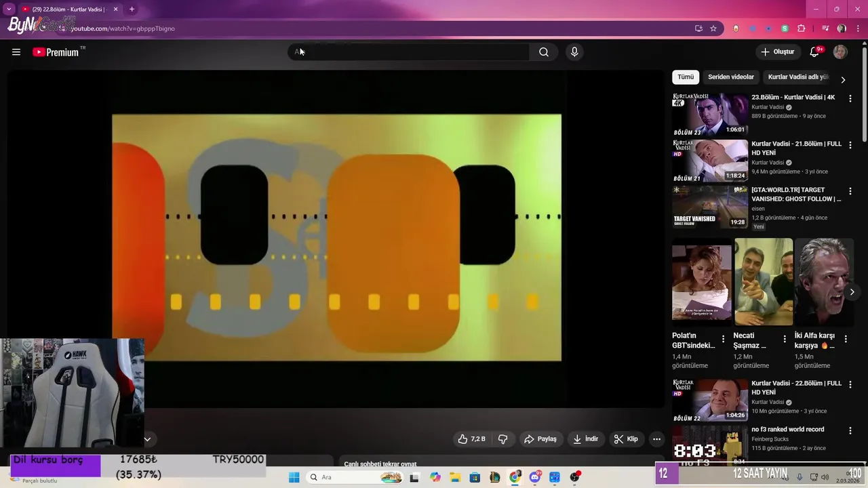Open Chrome three-dot menu
Image resolution: width=868 pixels, height=488 pixels.
pos(858,28)
